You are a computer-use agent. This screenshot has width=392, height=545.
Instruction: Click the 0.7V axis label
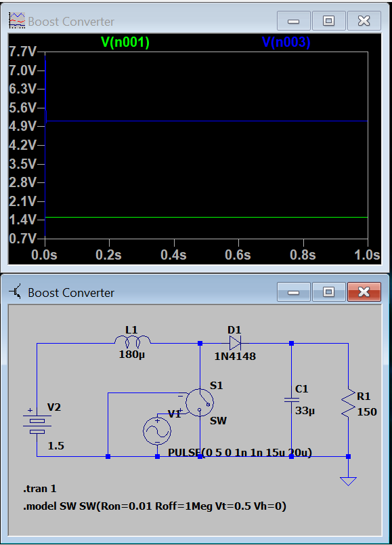click(x=22, y=239)
